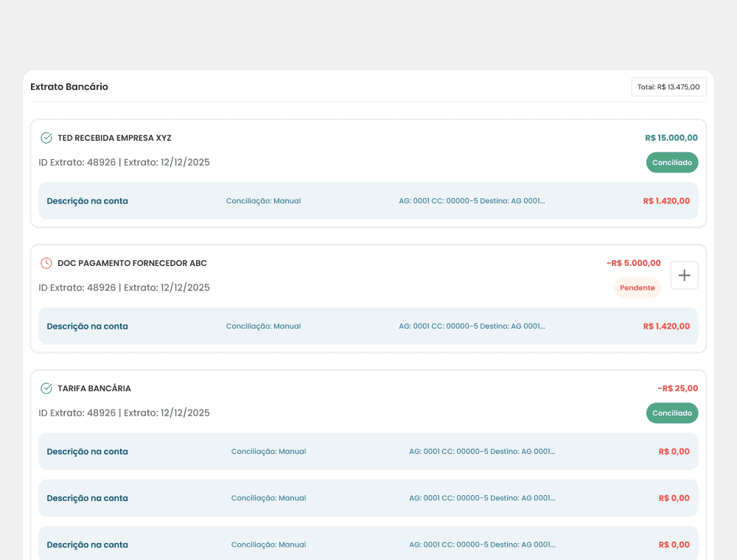Image resolution: width=737 pixels, height=560 pixels.
Task: Click R$ 1.420,00 in TED RECEBIDA card
Action: [x=666, y=201]
